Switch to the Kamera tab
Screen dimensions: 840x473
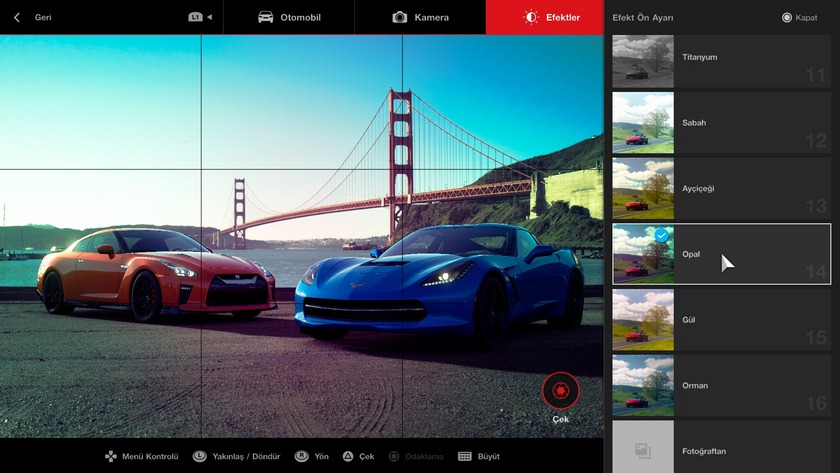420,17
